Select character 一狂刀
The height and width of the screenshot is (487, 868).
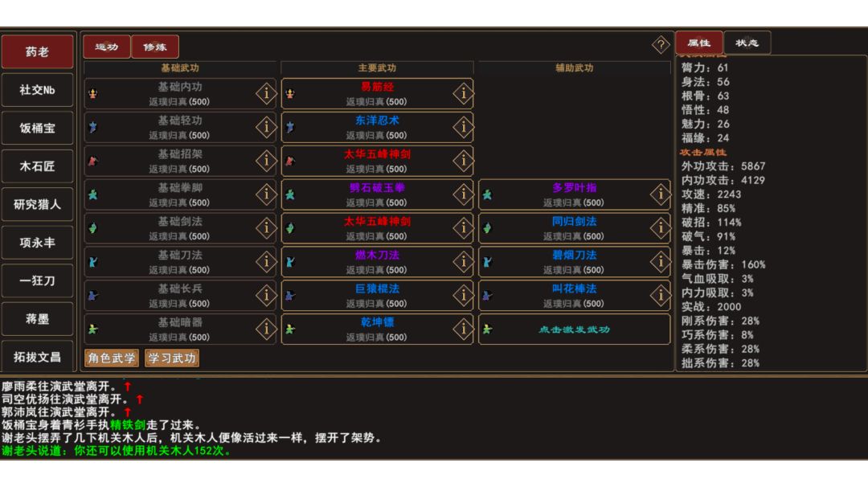point(37,280)
